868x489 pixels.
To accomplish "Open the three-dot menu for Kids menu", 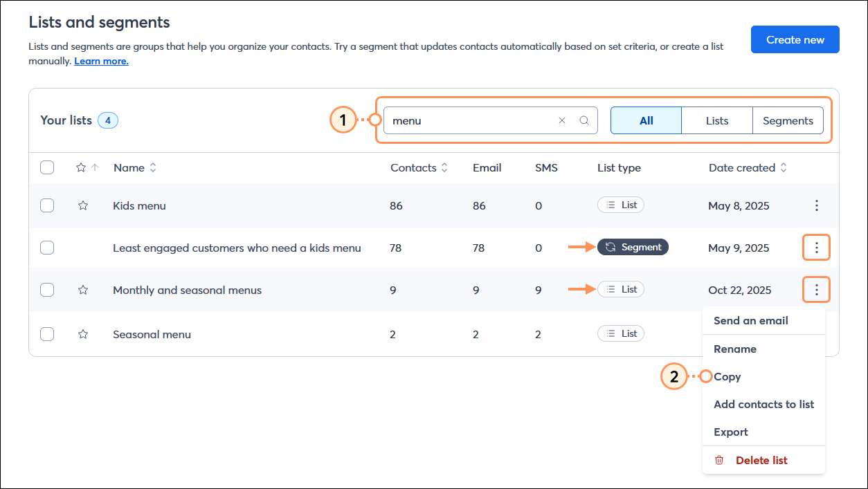I will [x=817, y=205].
